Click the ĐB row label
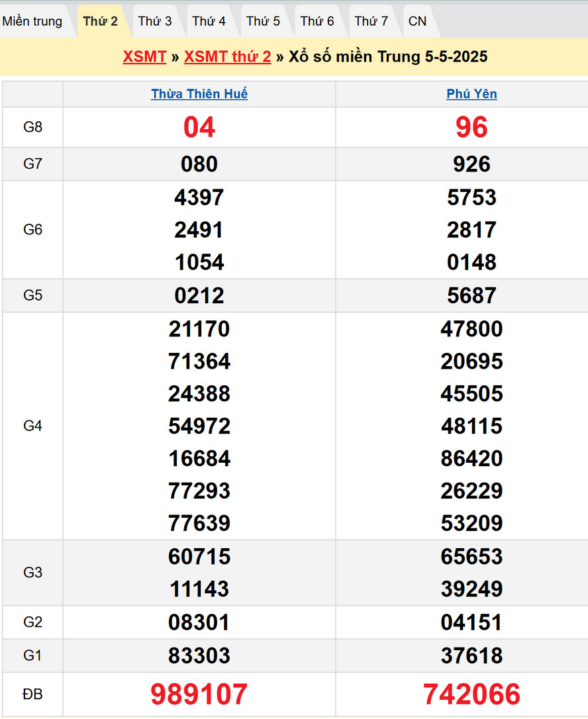The image size is (588, 719). [x=33, y=694]
